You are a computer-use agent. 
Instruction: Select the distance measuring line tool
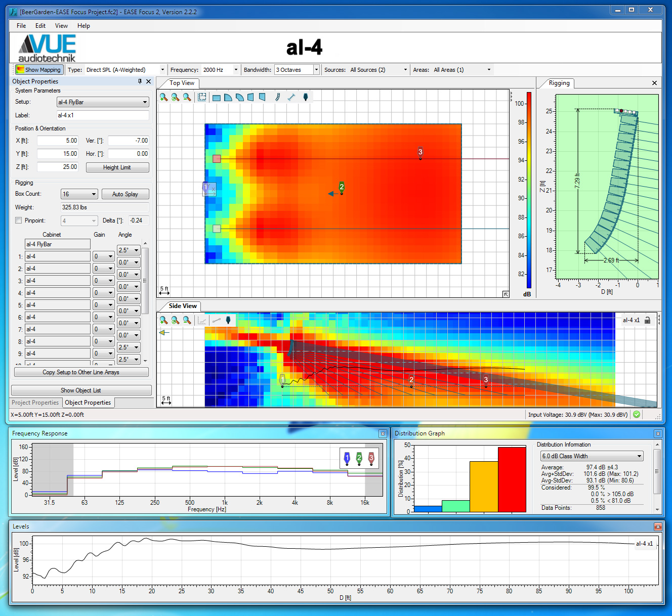pos(291,97)
